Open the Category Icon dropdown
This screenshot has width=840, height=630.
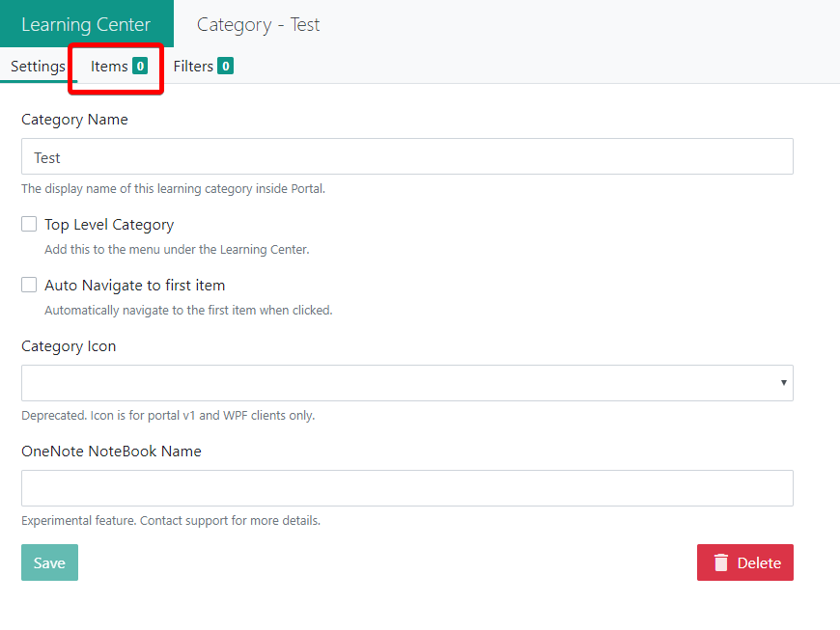407,383
